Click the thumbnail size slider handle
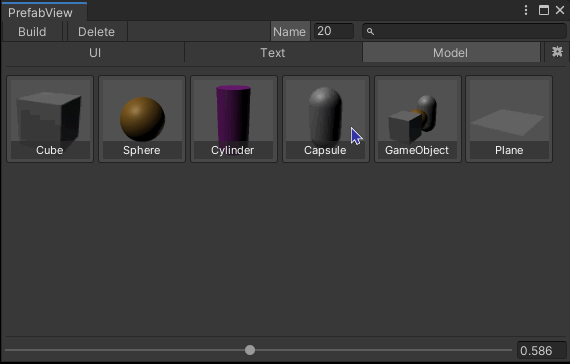The height and width of the screenshot is (364, 570). [250, 350]
